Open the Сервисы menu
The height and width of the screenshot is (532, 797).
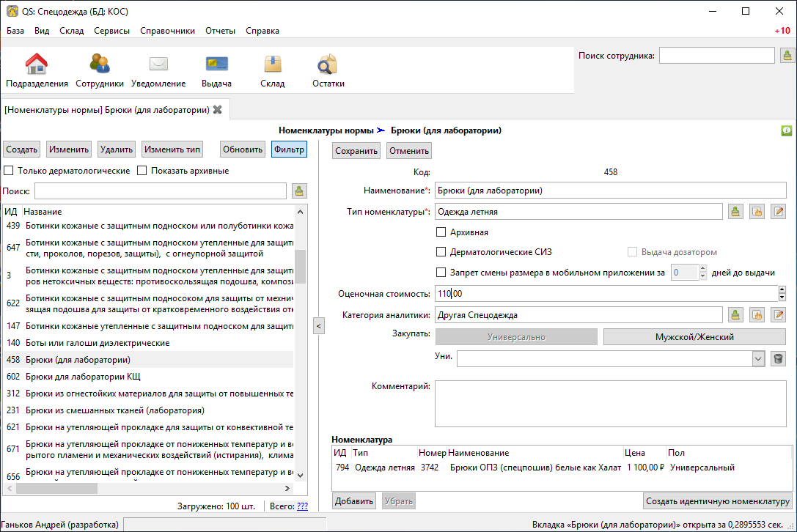[x=112, y=31]
